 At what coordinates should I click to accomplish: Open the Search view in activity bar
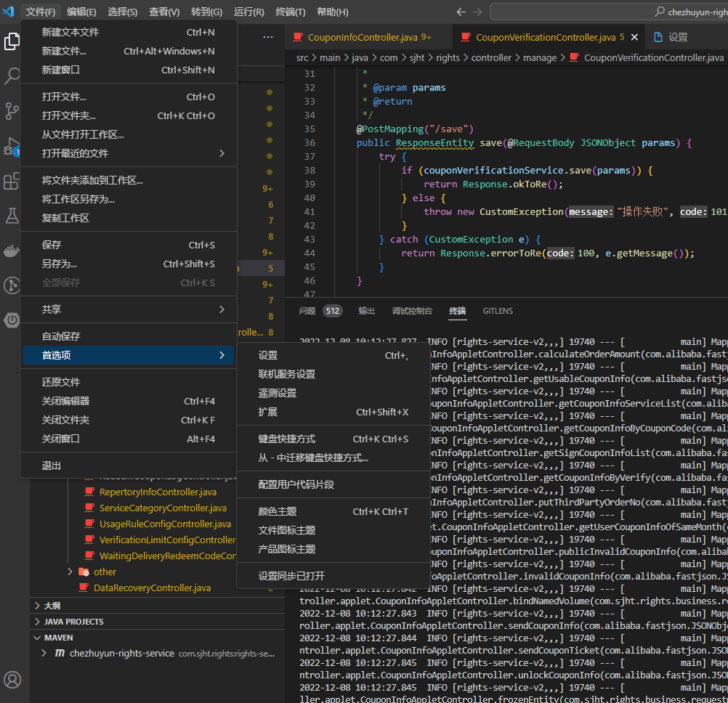coord(12,76)
